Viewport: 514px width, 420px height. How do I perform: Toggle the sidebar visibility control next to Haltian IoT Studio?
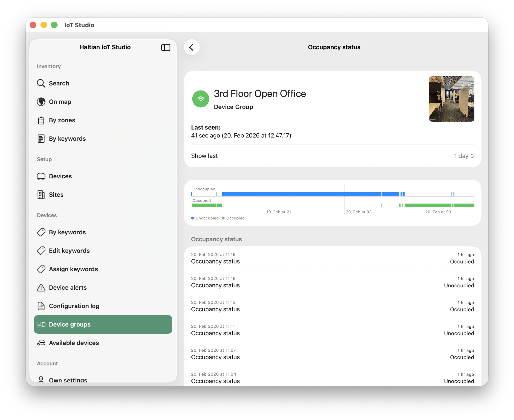(166, 47)
